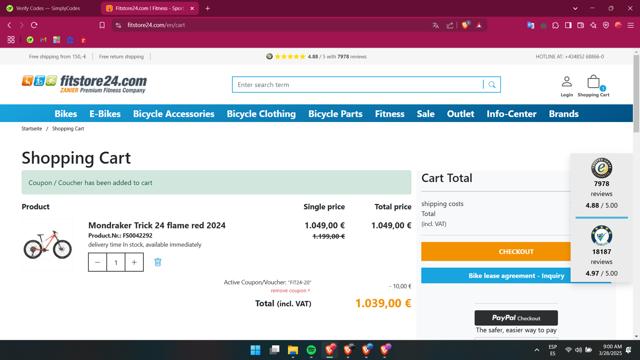Open the E-Bikes menu
The image size is (640, 360).
[x=105, y=114]
